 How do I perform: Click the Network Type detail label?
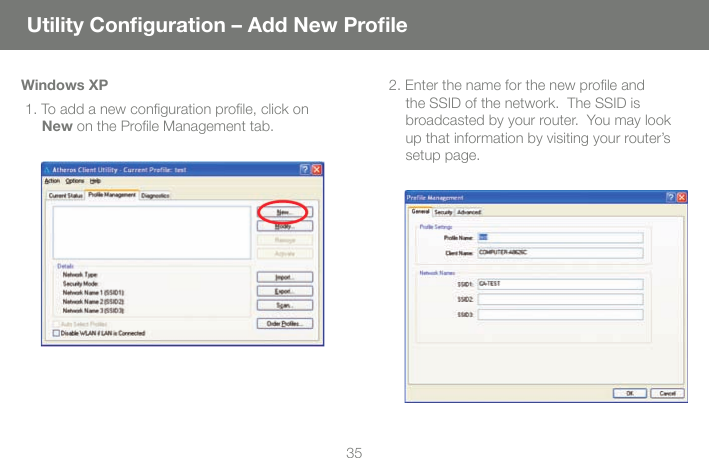(80, 274)
